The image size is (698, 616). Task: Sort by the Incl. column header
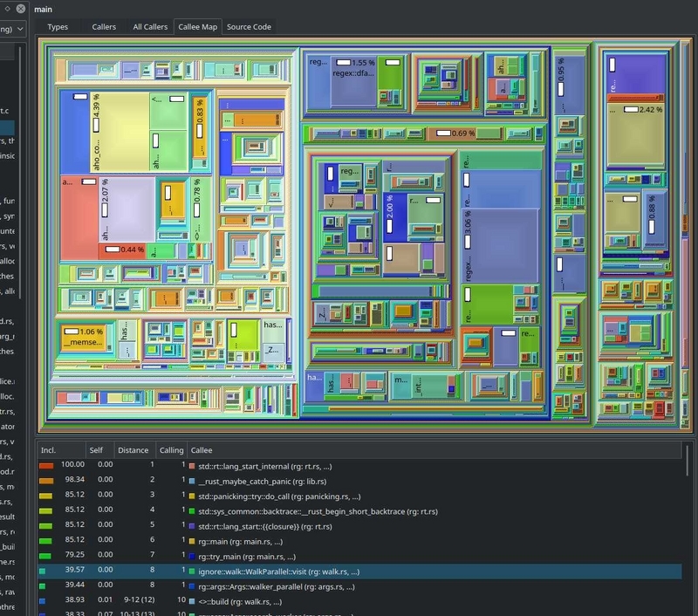[61, 450]
